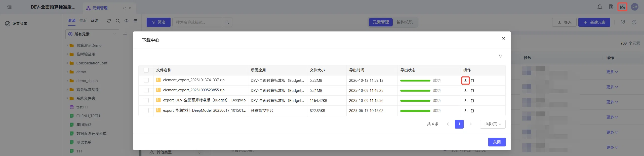Open the download center icon in header
This screenshot has height=156, width=644.
(x=622, y=7)
